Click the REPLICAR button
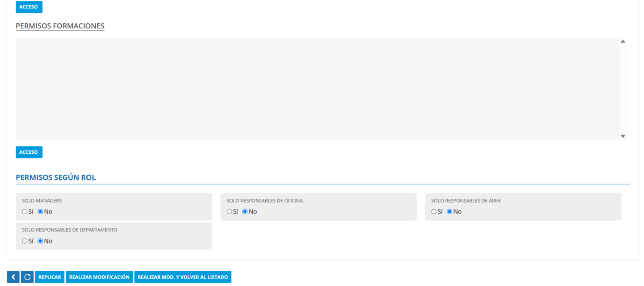The width and height of the screenshot is (644, 286). [x=50, y=277]
